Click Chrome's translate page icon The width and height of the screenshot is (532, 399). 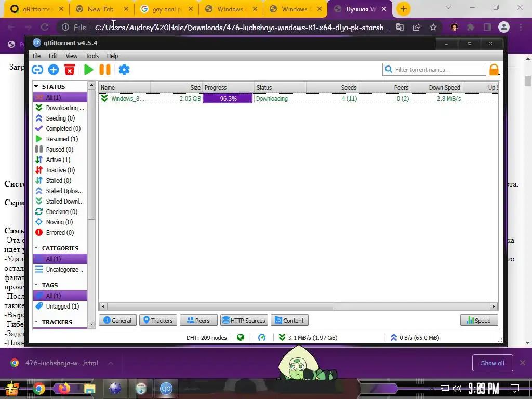point(400,27)
